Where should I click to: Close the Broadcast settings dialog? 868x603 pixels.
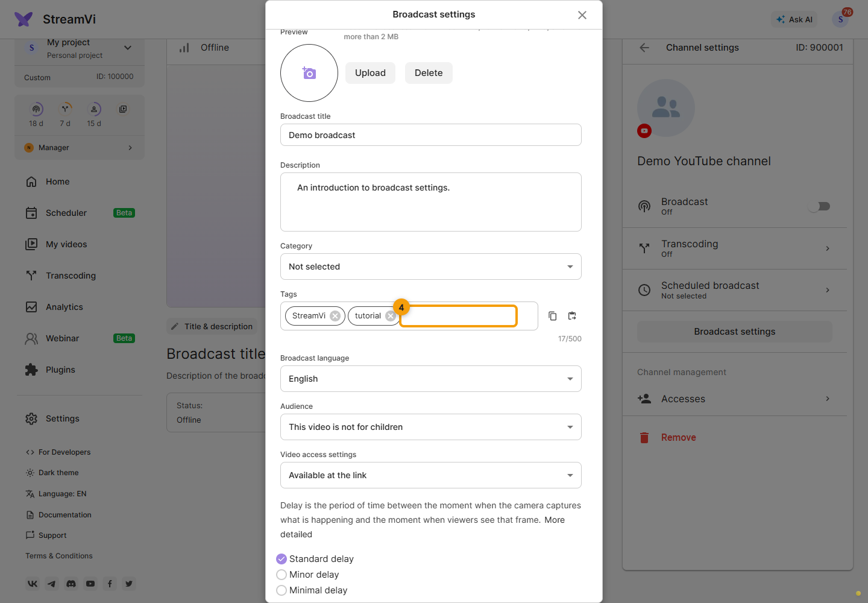(x=582, y=15)
